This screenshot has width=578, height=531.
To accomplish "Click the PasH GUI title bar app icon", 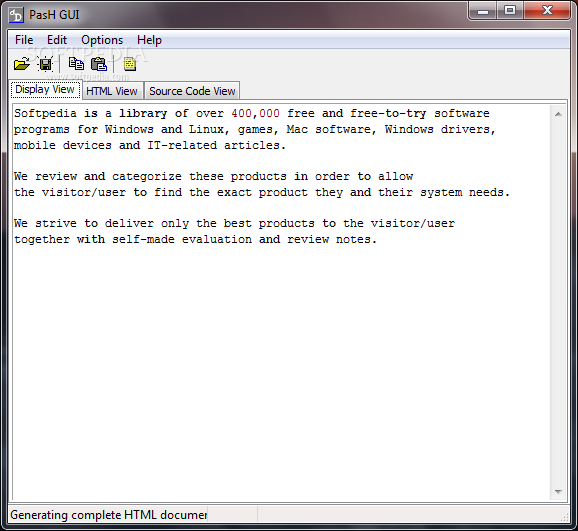I will coord(16,15).
